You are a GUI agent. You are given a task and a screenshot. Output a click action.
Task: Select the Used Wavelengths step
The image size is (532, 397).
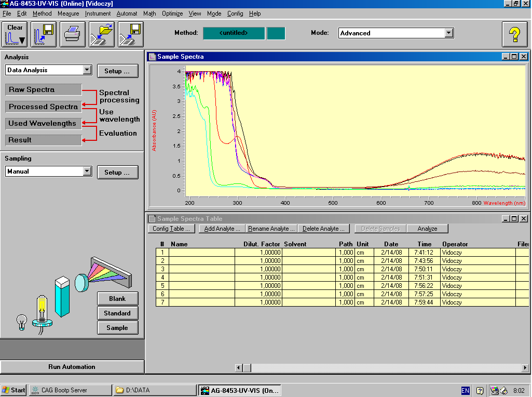(44, 123)
